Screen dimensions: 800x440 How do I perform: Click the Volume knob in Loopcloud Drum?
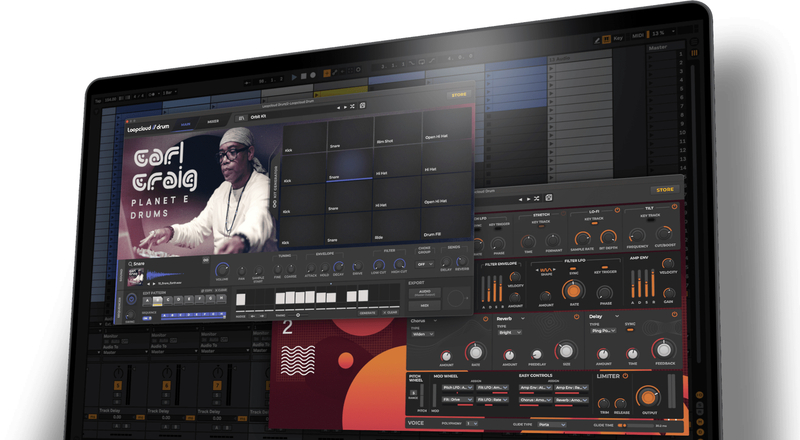(x=222, y=270)
